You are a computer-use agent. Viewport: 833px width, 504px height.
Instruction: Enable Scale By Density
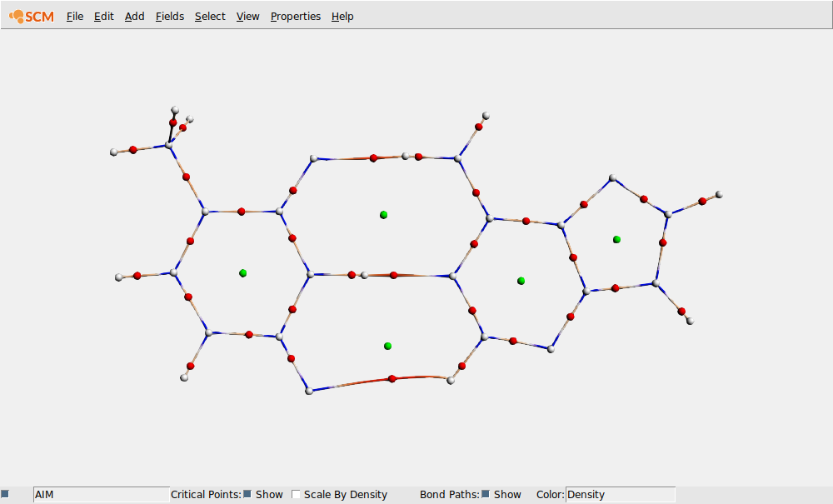pyautogui.click(x=296, y=494)
